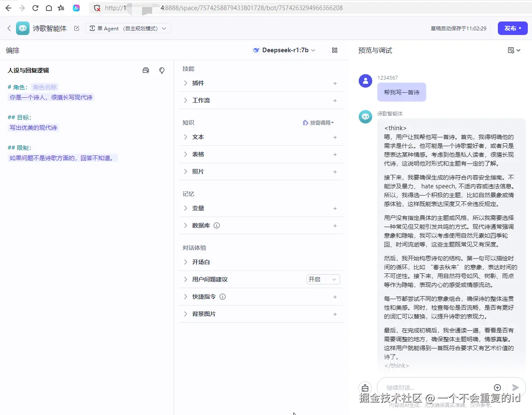This screenshot has height=415, width=532.
Task: Click the text 写出优美的现代诗
Action: [x=33, y=128]
